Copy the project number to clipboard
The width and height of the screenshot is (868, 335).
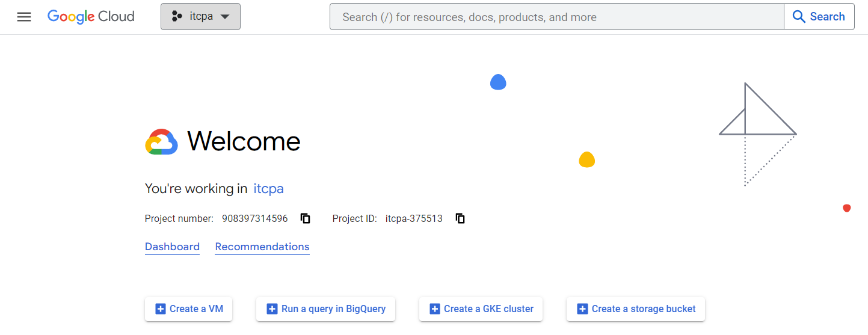pyautogui.click(x=306, y=218)
